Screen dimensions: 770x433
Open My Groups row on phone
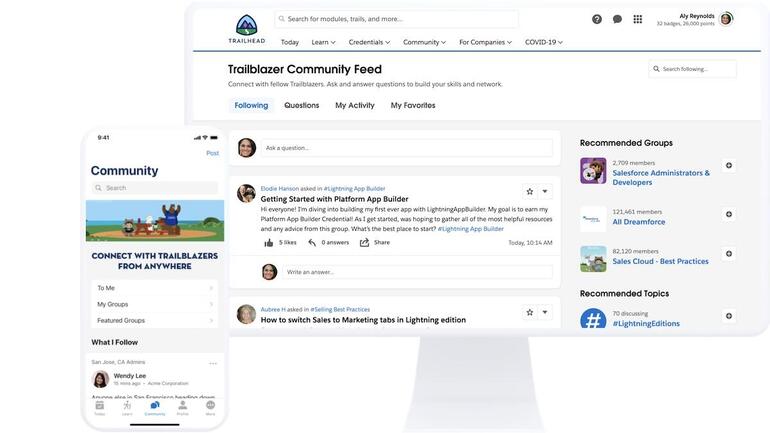coord(155,304)
